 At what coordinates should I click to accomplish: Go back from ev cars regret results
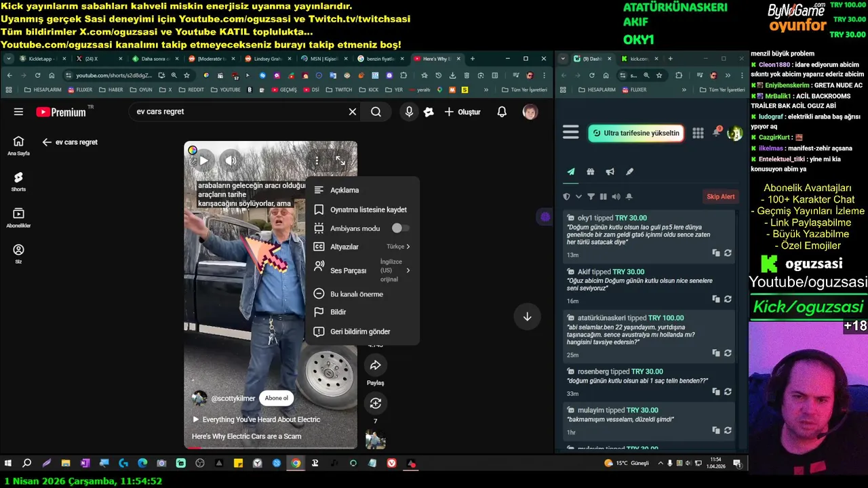tap(47, 142)
